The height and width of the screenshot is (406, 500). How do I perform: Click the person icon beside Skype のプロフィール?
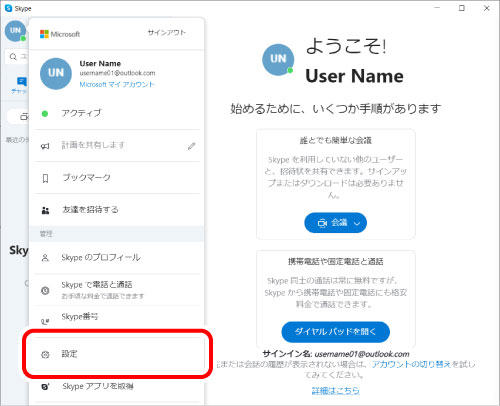(x=45, y=258)
